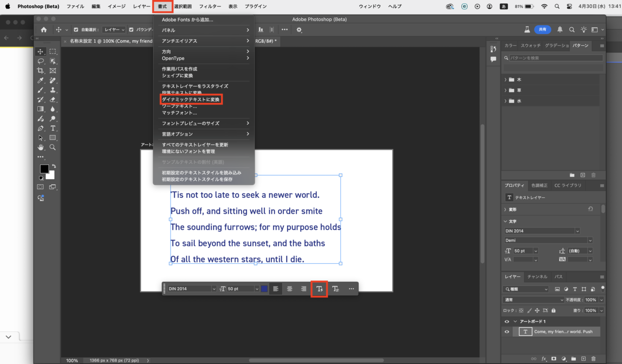Click the Add layer style fx icon
Viewport: 622px width, 364px height.
click(544, 359)
